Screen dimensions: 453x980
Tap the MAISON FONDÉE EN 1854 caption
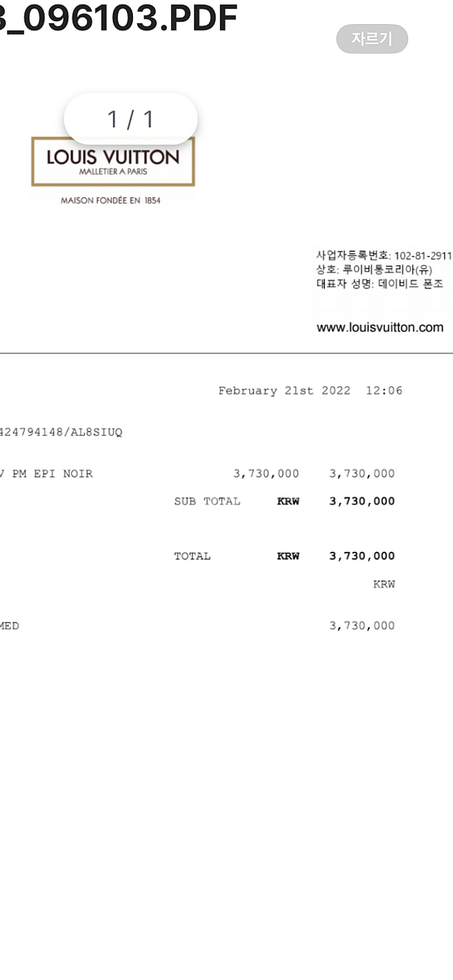pyautogui.click(x=111, y=200)
